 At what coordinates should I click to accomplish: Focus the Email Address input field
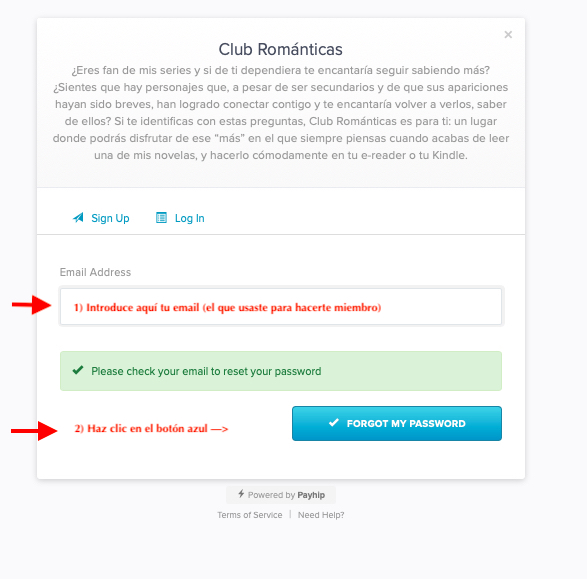point(281,307)
